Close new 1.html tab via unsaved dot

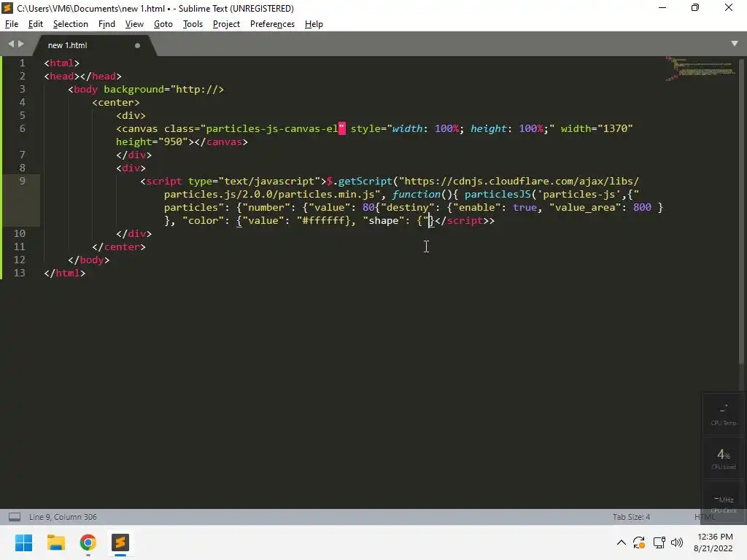click(x=137, y=45)
